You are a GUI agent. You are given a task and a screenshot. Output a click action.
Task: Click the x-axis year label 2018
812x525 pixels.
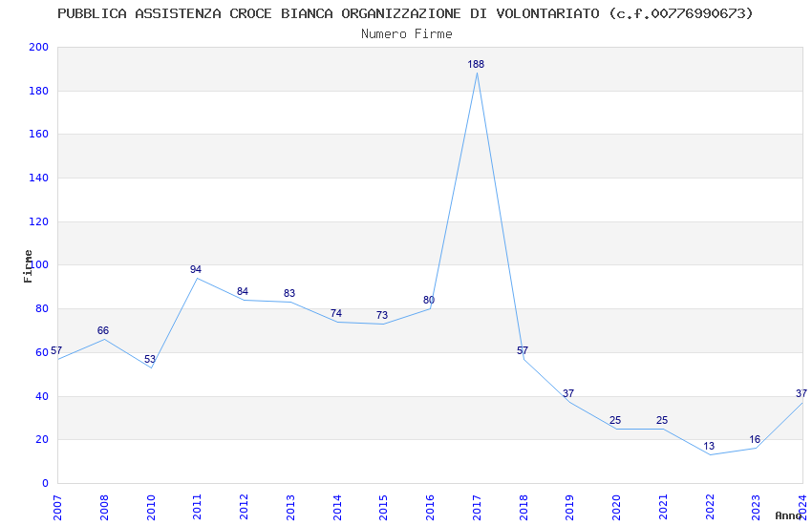tap(524, 507)
